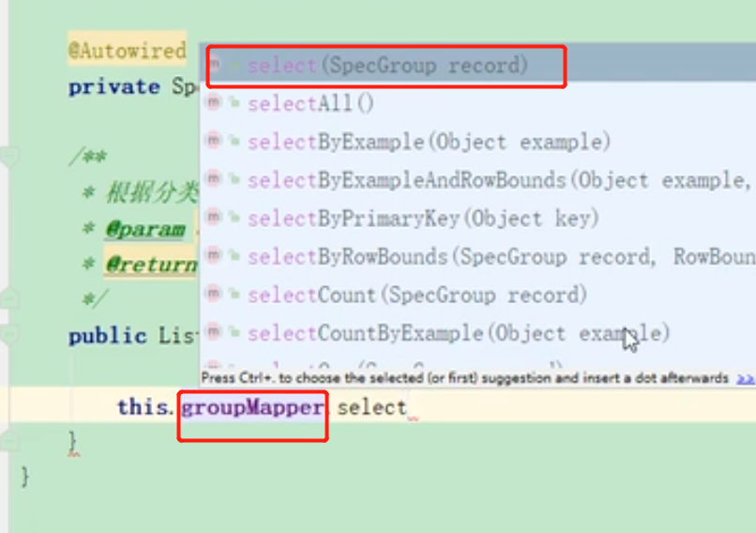Open the >> link in completion hint
The height and width of the screenshot is (533, 756).
[745, 379]
